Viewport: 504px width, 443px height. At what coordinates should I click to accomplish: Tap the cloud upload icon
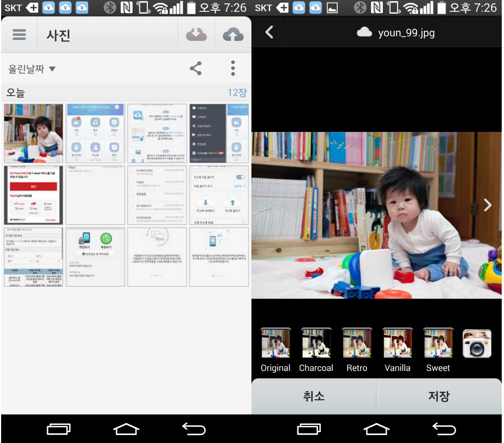point(233,35)
